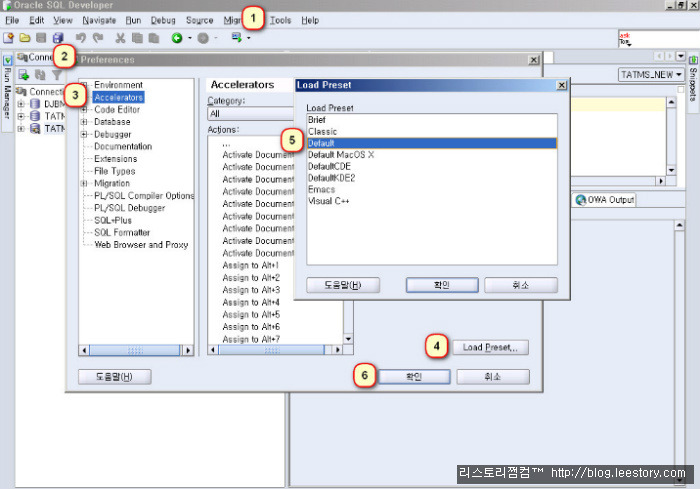Open the Navigate menu
The width and height of the screenshot is (700, 489).
tap(99, 20)
